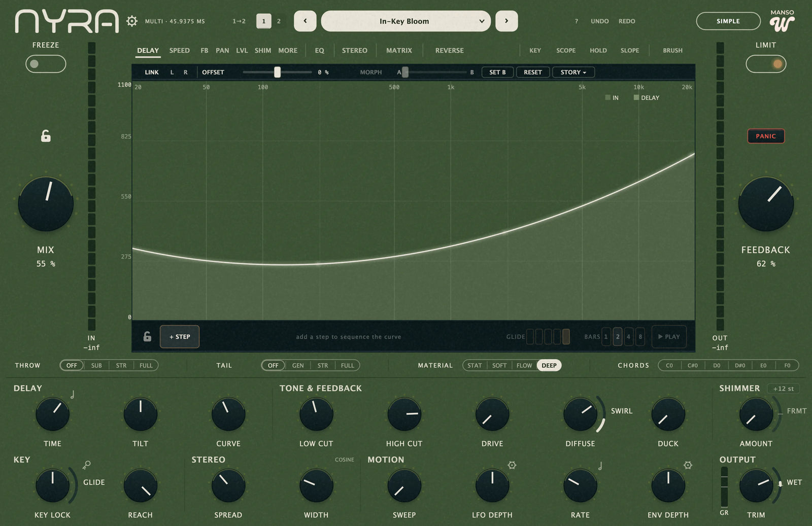Click the + STEP button
The image size is (812, 526).
tap(180, 337)
